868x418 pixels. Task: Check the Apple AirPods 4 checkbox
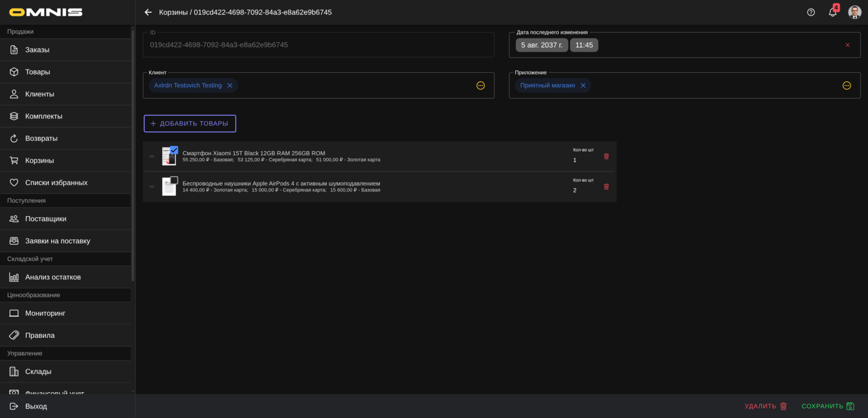tap(174, 180)
